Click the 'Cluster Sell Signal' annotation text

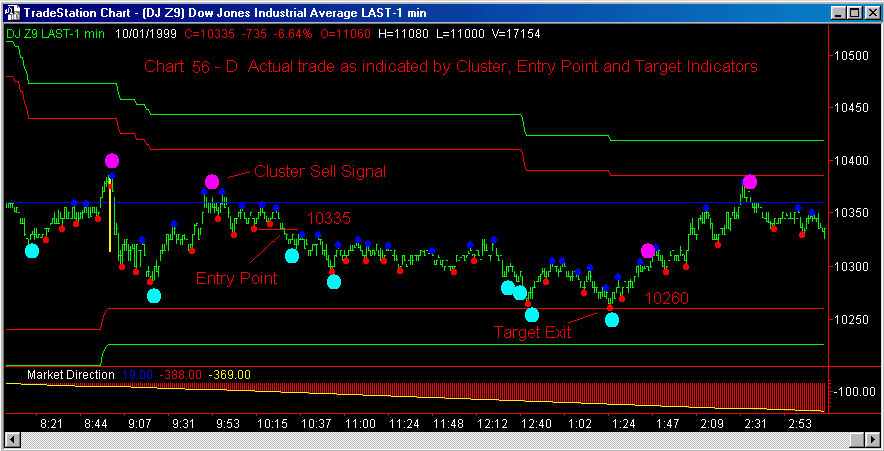[320, 171]
